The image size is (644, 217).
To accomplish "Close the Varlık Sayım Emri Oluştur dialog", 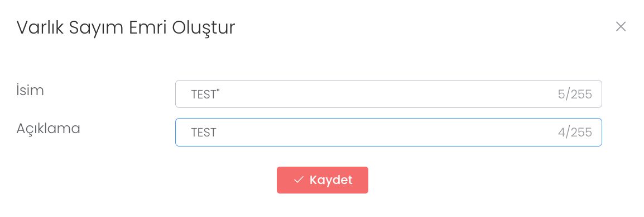I will coord(621,27).
